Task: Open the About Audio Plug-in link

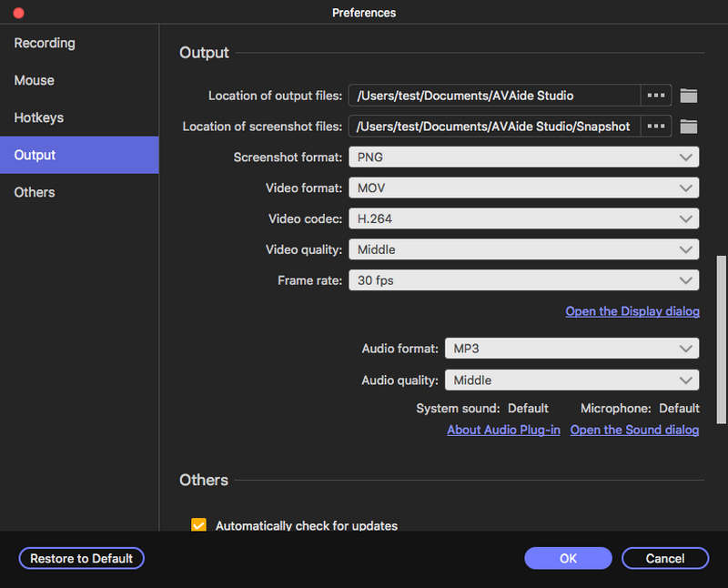Action: 503,430
